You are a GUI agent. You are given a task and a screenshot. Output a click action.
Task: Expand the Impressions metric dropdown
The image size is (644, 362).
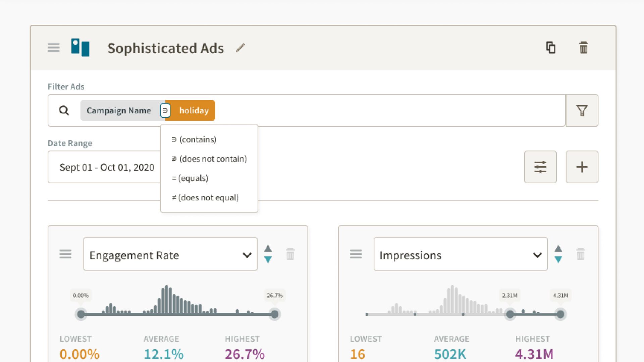click(x=461, y=255)
